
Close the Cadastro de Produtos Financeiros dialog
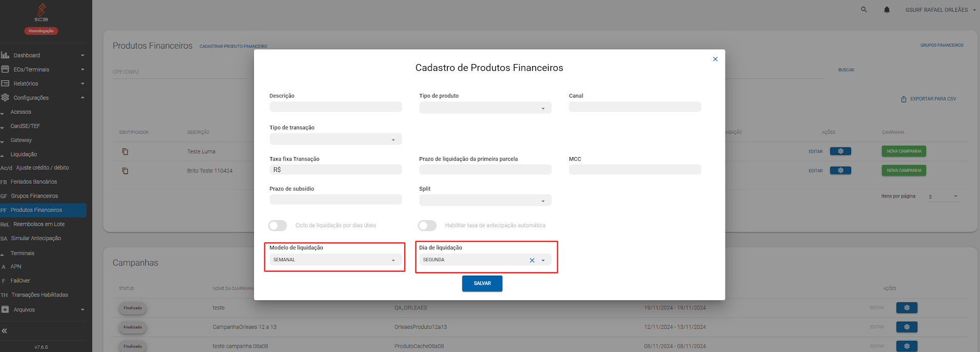(715, 59)
